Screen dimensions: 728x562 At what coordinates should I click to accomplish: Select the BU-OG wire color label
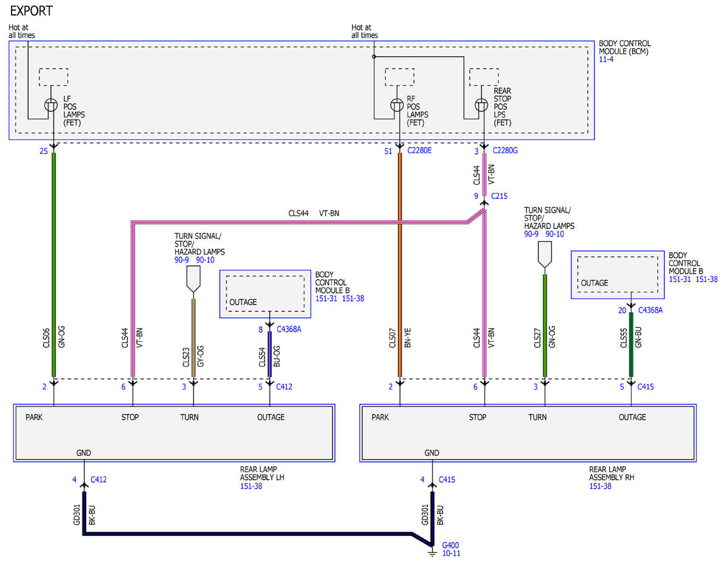pyautogui.click(x=277, y=357)
